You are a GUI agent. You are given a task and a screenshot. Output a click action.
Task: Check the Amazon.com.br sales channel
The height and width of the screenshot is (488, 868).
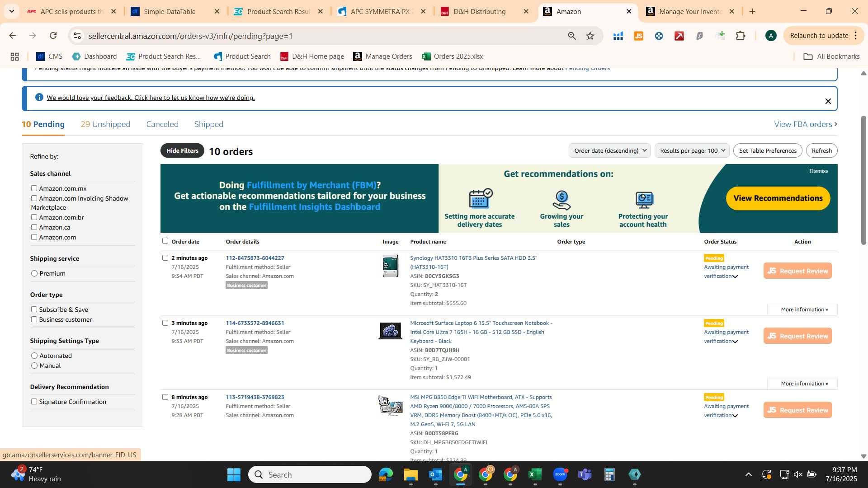34,217
